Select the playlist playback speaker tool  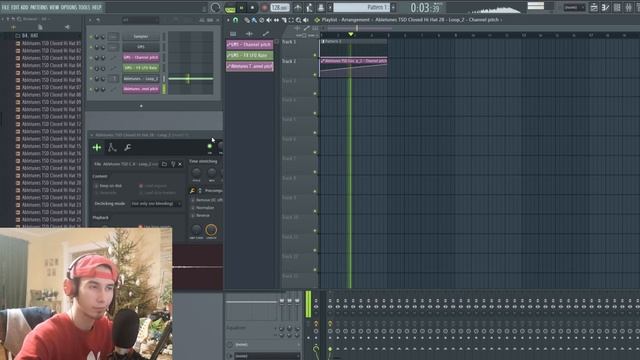(x=306, y=20)
